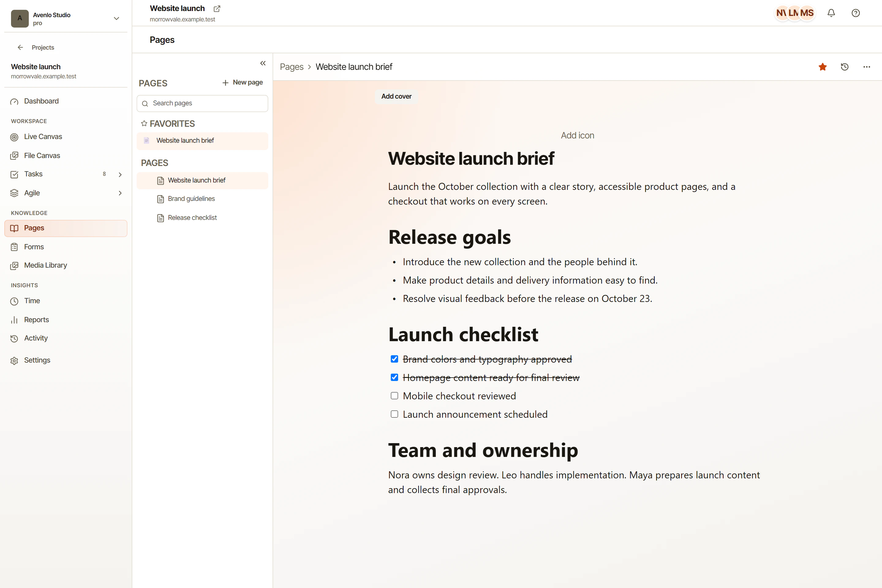Click the Add cover button

tap(396, 96)
